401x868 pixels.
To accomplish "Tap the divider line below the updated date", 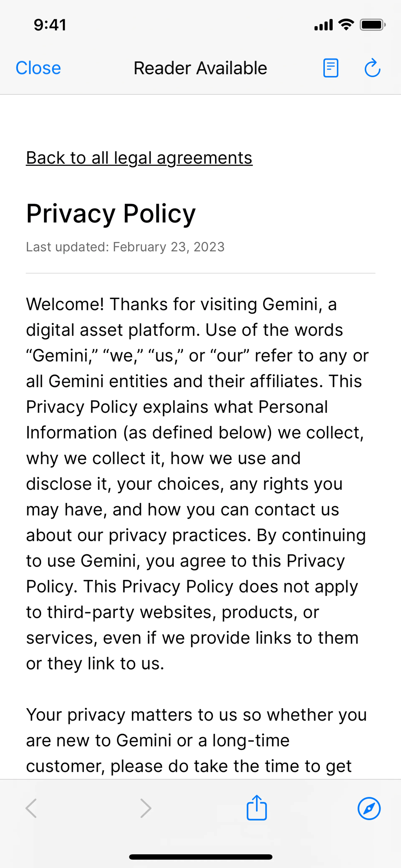I will click(200, 273).
